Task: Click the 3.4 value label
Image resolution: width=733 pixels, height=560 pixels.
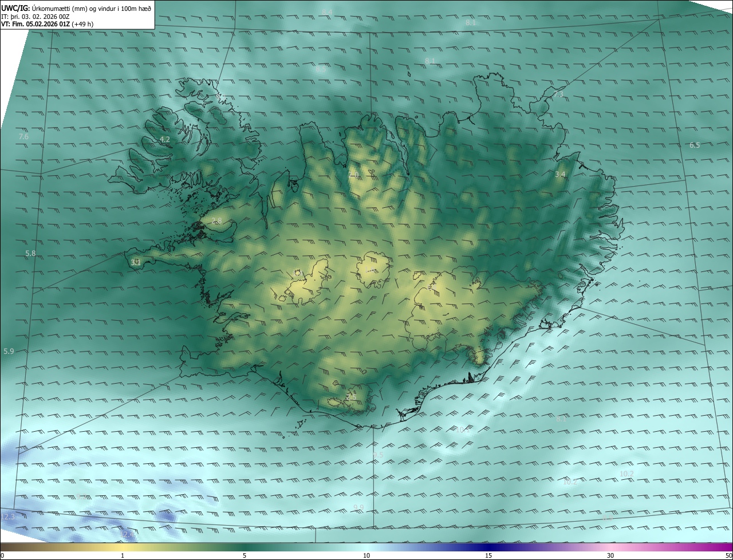Action: click(560, 174)
